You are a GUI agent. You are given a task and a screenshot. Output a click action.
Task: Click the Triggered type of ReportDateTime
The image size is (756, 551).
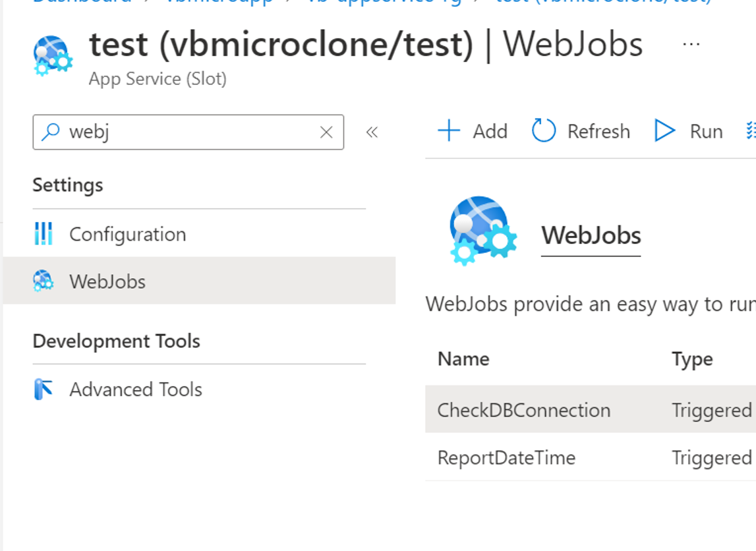coord(712,458)
